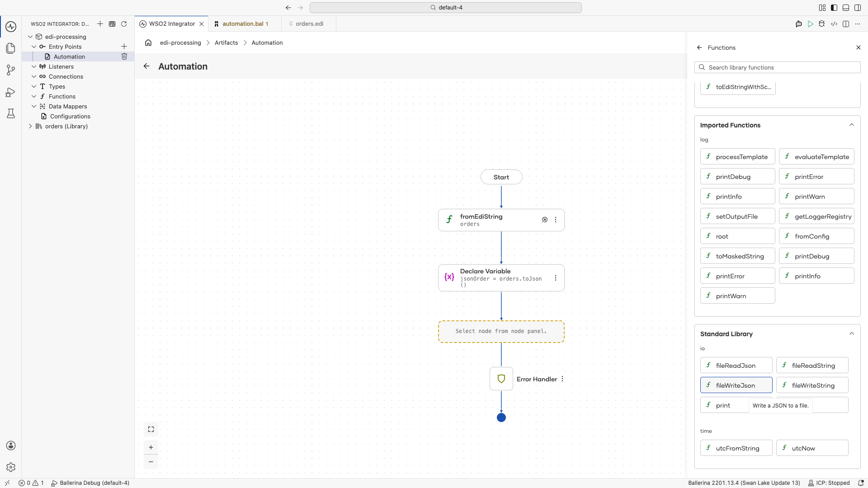Open the Testing flask icon
The image size is (868, 488).
coord(11,113)
